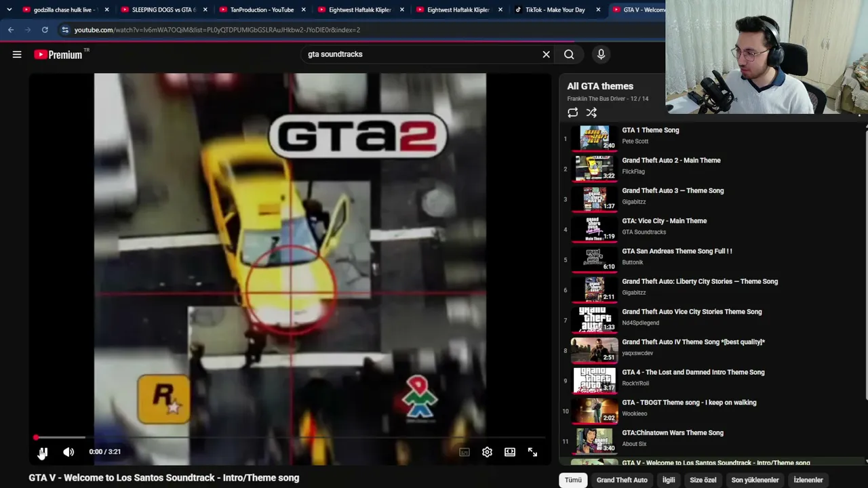
Task: Clear the 'gta soundtracks' search text
Action: click(546, 54)
